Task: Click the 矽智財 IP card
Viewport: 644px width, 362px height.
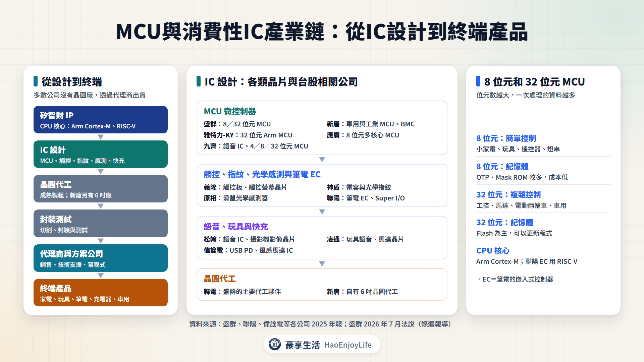Action: click(101, 120)
